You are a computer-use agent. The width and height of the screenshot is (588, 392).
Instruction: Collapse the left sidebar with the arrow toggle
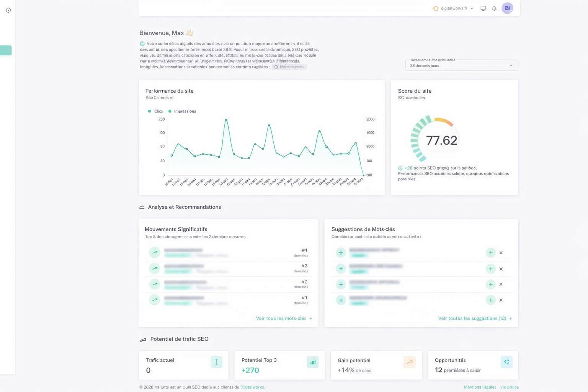8,10
